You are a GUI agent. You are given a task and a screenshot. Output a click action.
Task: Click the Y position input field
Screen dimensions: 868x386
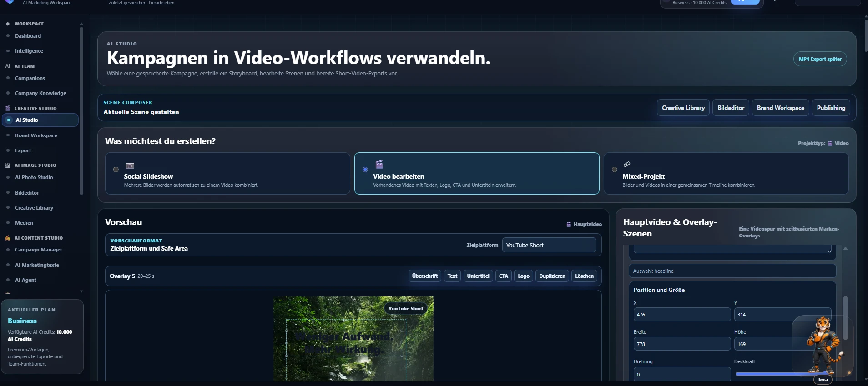pos(782,315)
